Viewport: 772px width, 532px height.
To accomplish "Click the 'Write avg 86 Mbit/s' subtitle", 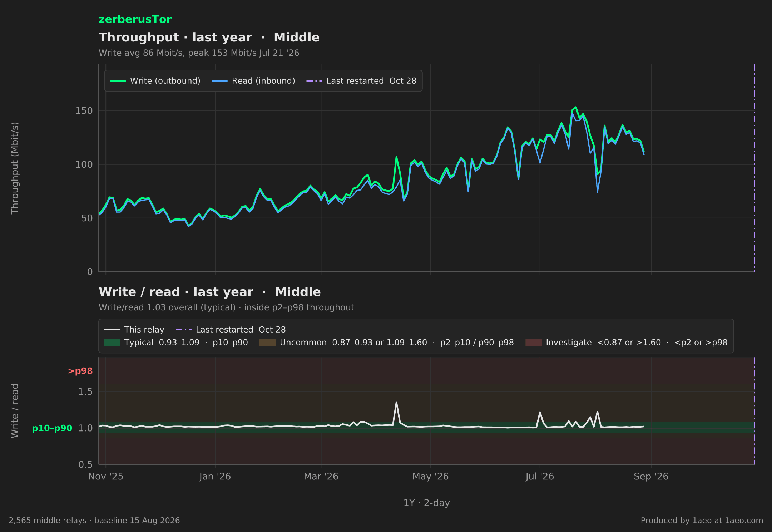I will pos(141,53).
